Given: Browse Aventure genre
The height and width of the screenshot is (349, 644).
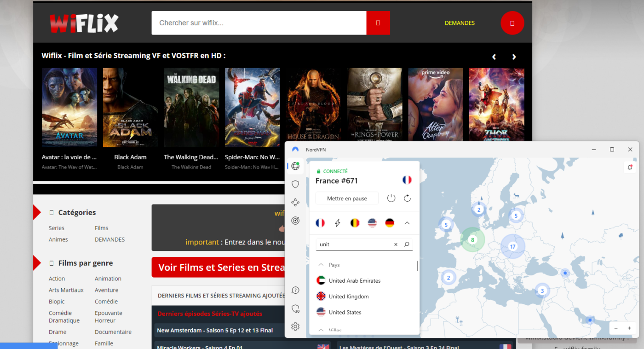Looking at the screenshot, I should coord(107,290).
